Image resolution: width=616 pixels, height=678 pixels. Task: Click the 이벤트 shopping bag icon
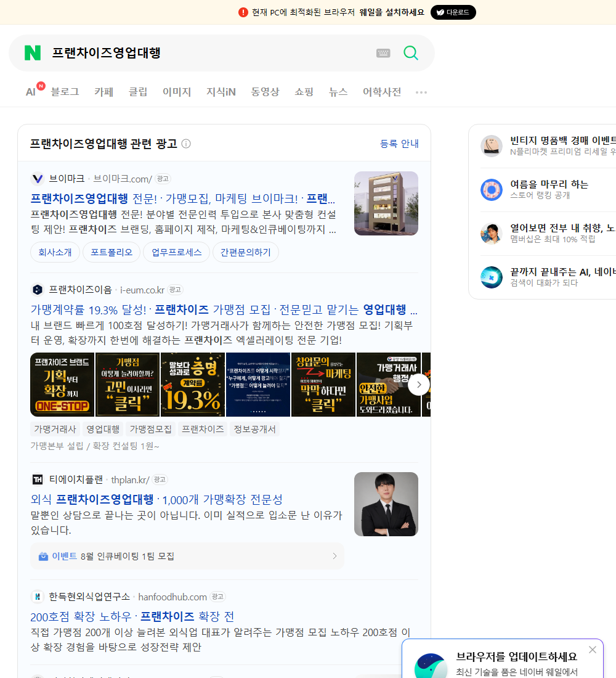point(43,557)
